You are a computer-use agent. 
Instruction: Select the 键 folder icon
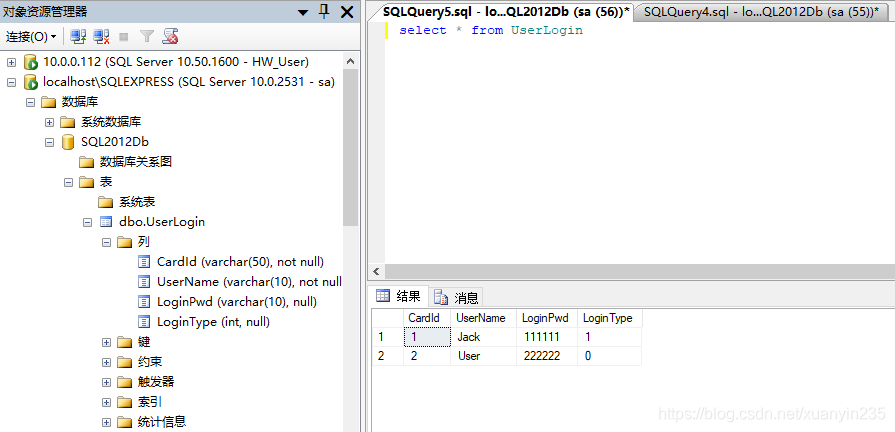click(124, 342)
